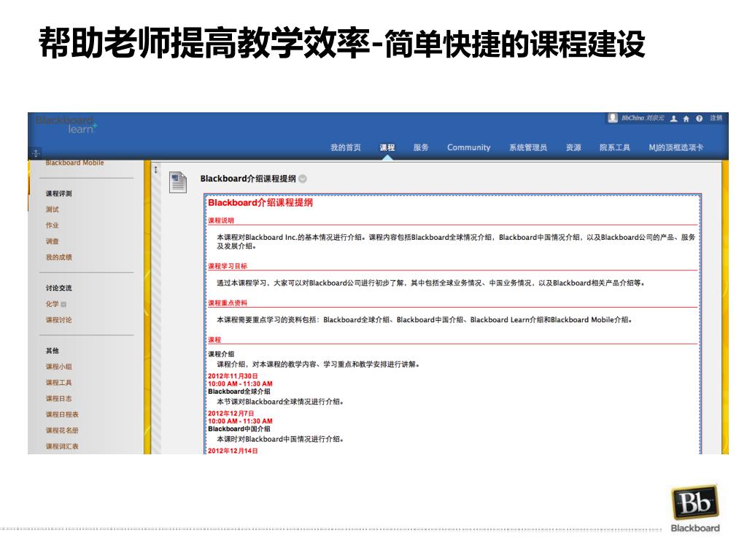Open the 我的首页 tab

pyautogui.click(x=346, y=147)
